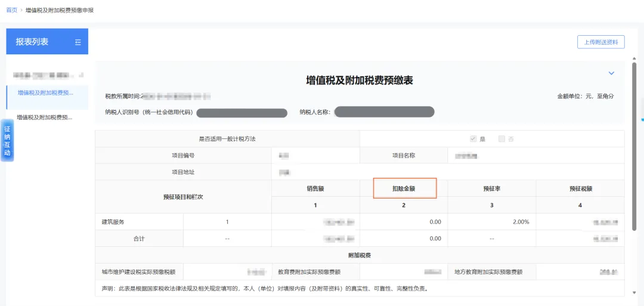Viewport: 644px width, 306px height.
Task: Click the 预征率 column header
Action: point(491,189)
